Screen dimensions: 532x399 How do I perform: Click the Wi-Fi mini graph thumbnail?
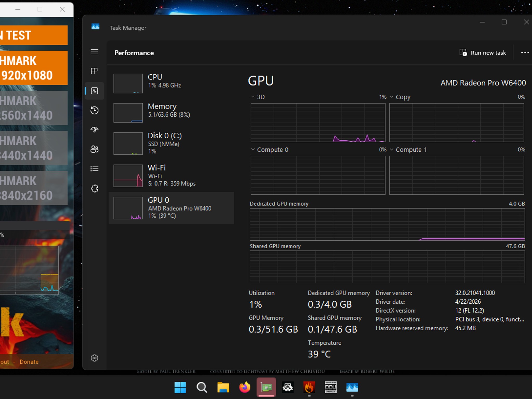pyautogui.click(x=128, y=176)
